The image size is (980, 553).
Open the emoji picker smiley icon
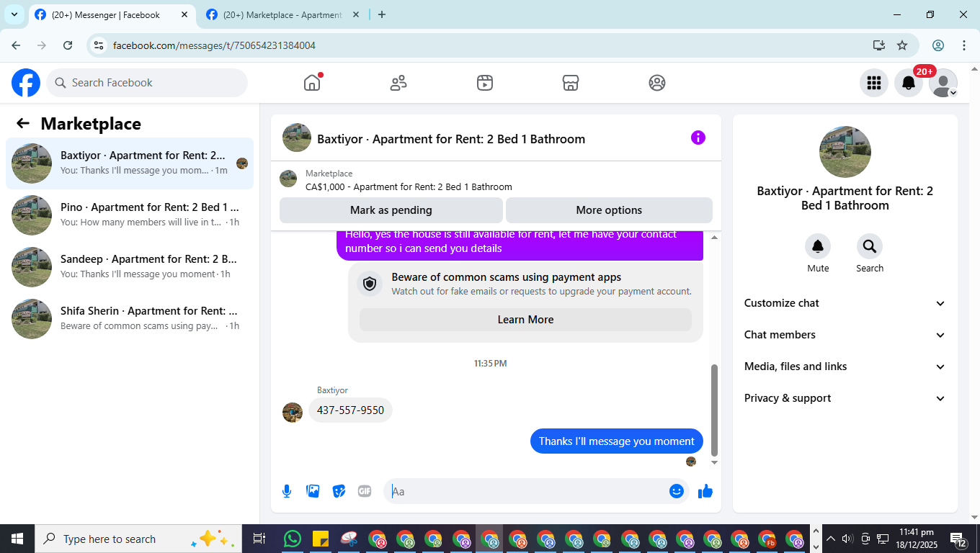point(676,491)
